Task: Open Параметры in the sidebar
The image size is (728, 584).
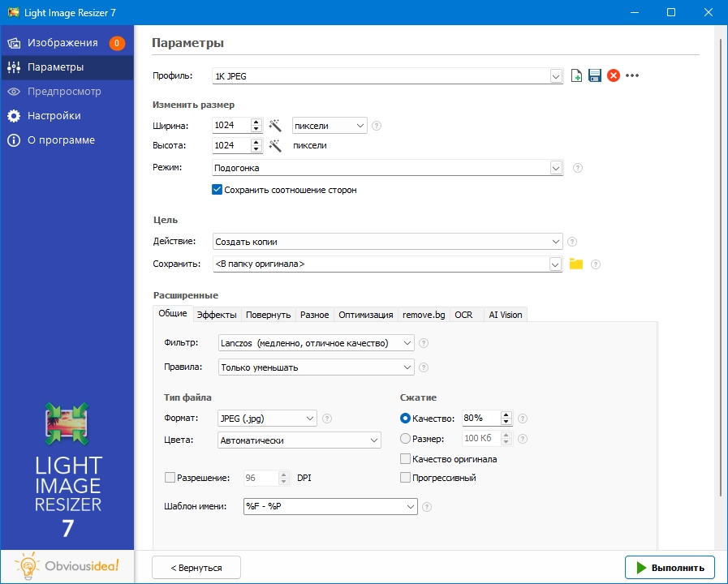Action: pos(67,67)
